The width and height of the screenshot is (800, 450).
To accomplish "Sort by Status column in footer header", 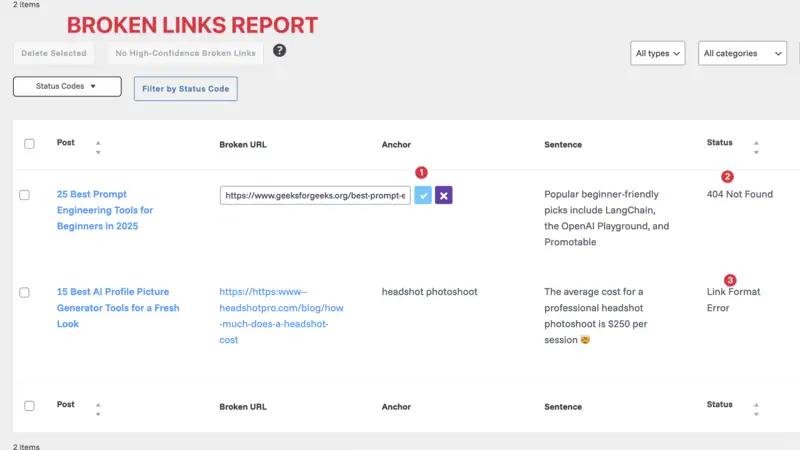I will coord(756,409).
